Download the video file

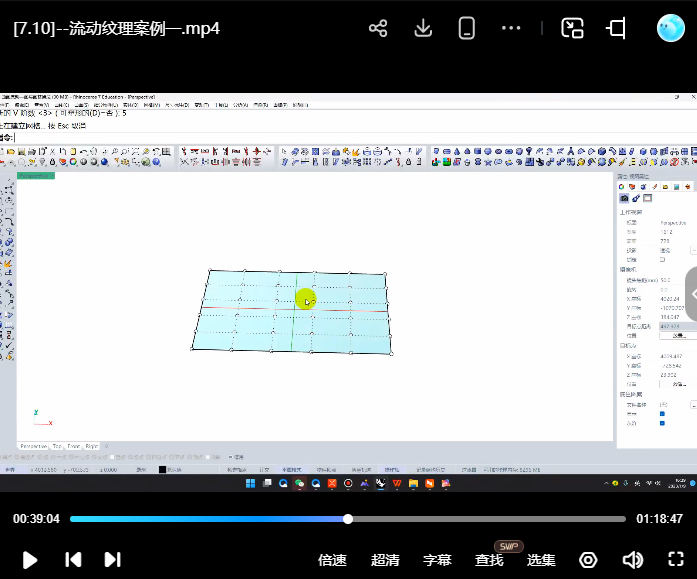tap(423, 28)
